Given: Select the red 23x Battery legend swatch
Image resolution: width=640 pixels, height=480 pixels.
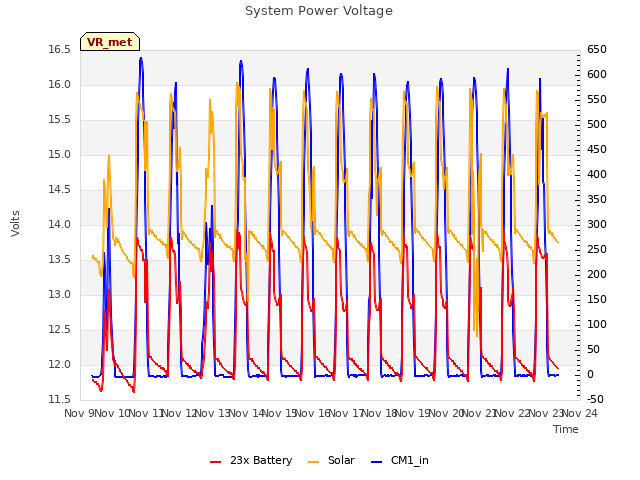Looking at the screenshot, I should (x=216, y=462).
